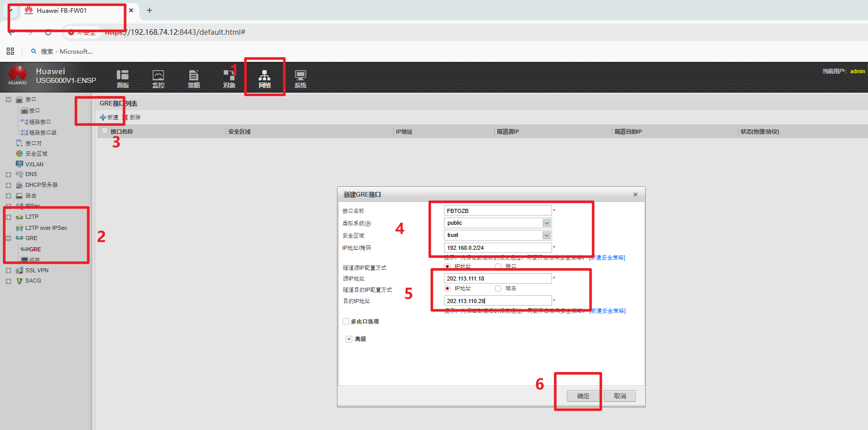Viewport: 868px width, 430px height.
Task: Check the select-all box beside 接口名称 header
Action: point(105,131)
